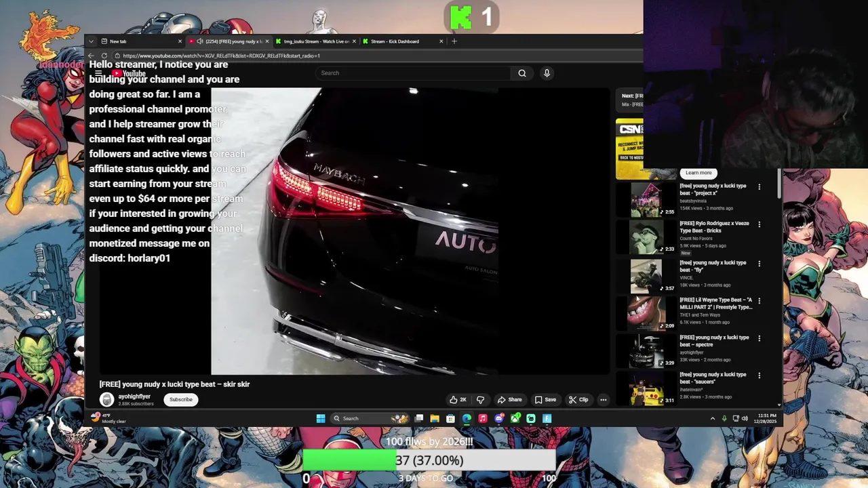Play Rylo Rodriguez x Veeze Bricks thumbnail
Screen dimensions: 868x488
[x=646, y=237]
